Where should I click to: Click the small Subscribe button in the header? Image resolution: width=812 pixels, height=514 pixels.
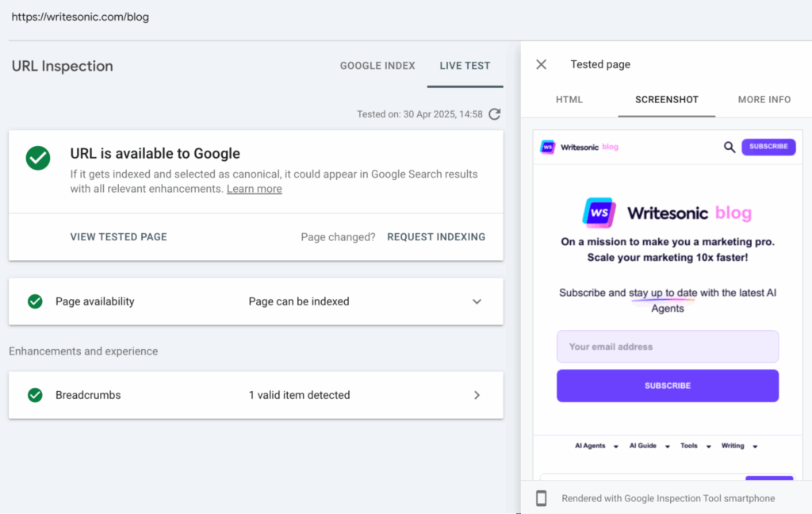tap(768, 147)
